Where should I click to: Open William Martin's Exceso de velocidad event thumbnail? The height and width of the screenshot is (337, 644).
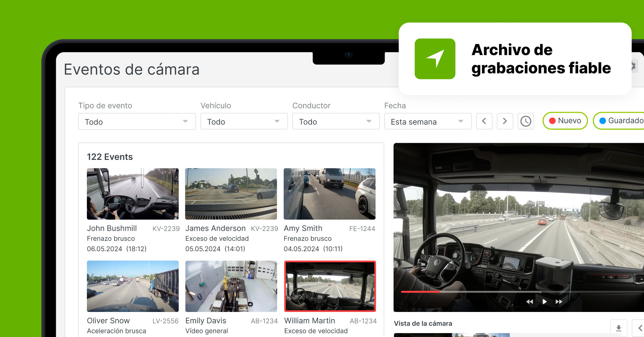pos(330,286)
